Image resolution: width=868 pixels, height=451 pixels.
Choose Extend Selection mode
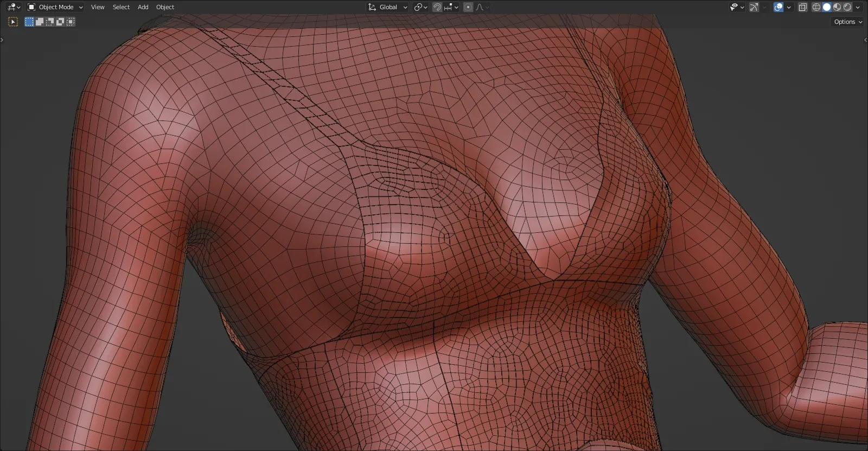pyautogui.click(x=40, y=22)
